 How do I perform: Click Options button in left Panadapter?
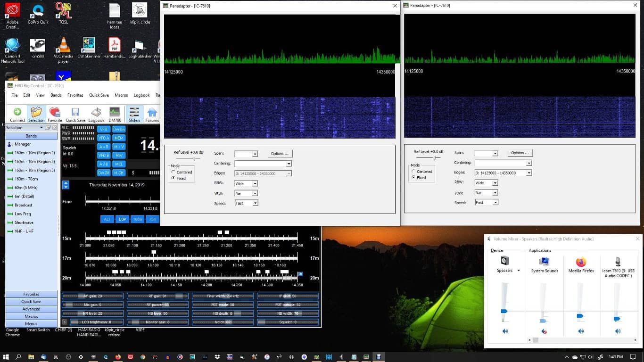pyautogui.click(x=280, y=154)
